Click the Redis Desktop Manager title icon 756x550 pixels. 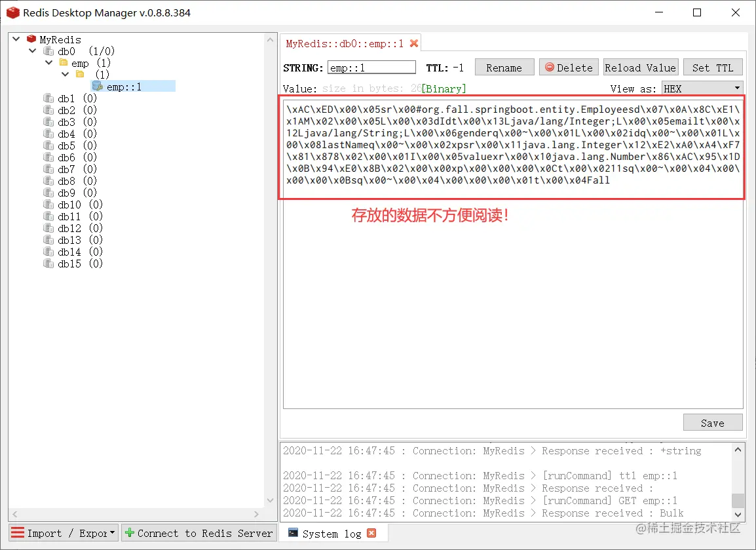pyautogui.click(x=12, y=12)
